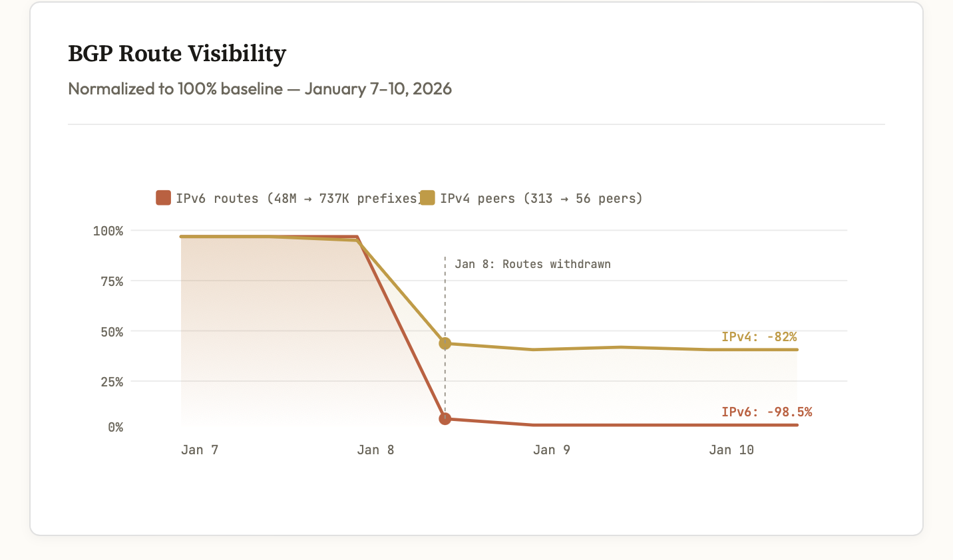Select the 'IPv6: -98.5%' end label
This screenshot has height=560, width=953.
click(x=767, y=412)
